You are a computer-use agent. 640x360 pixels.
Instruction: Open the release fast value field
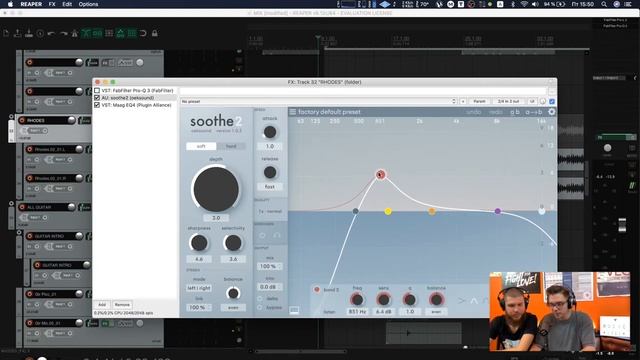[270, 187]
